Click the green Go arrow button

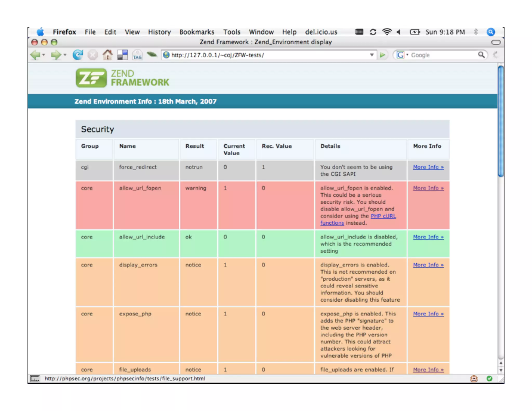click(382, 55)
